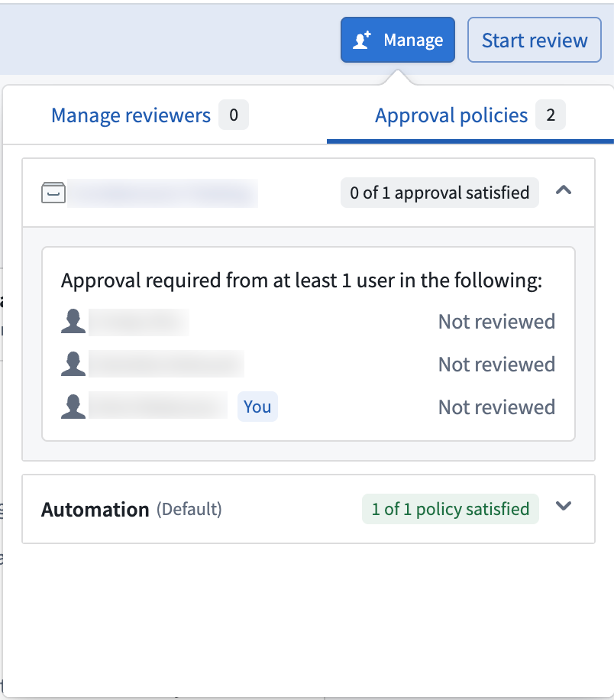Click the second reviewer's avatar icon
This screenshot has width=614, height=700.
click(73, 364)
